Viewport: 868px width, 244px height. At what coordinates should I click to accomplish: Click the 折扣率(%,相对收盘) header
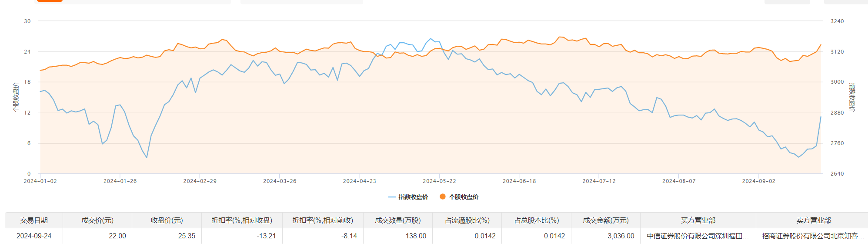coord(242,220)
